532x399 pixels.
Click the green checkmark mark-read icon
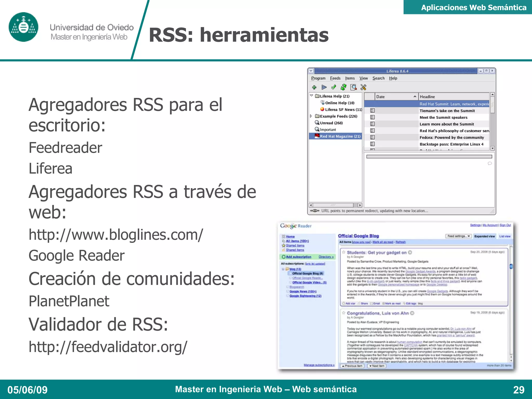click(334, 87)
